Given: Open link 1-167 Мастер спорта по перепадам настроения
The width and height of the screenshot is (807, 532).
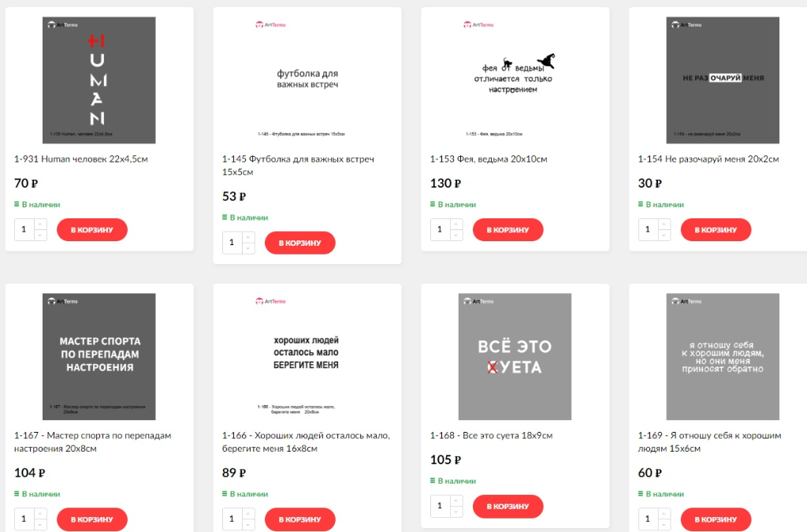Looking at the screenshot, I should (93, 441).
